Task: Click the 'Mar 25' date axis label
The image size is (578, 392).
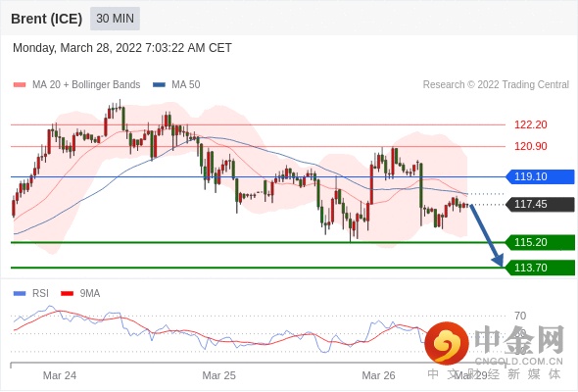Action: (219, 375)
